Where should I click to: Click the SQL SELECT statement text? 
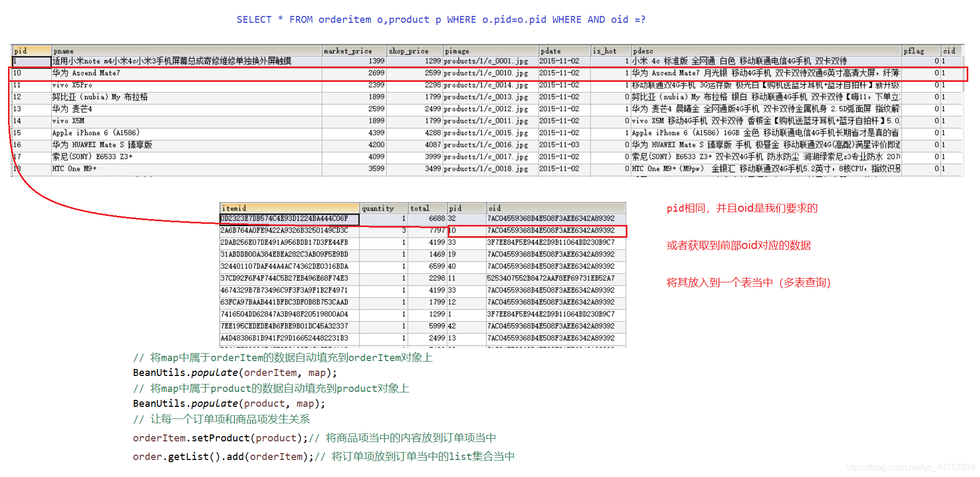click(441, 20)
